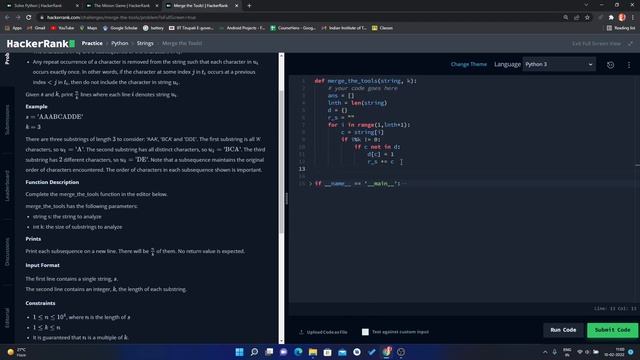Click the browser address bar URL
The height and width of the screenshot is (360, 640).
(121, 18)
